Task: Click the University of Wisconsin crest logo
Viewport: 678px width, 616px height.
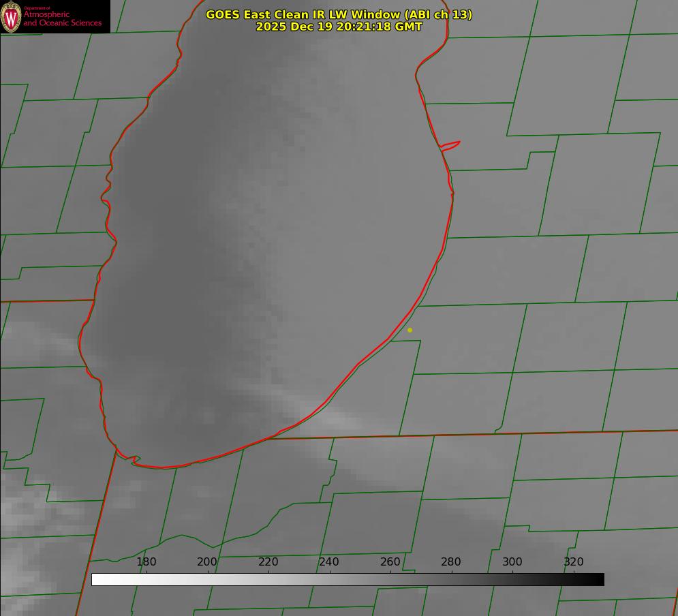Action: click(12, 16)
